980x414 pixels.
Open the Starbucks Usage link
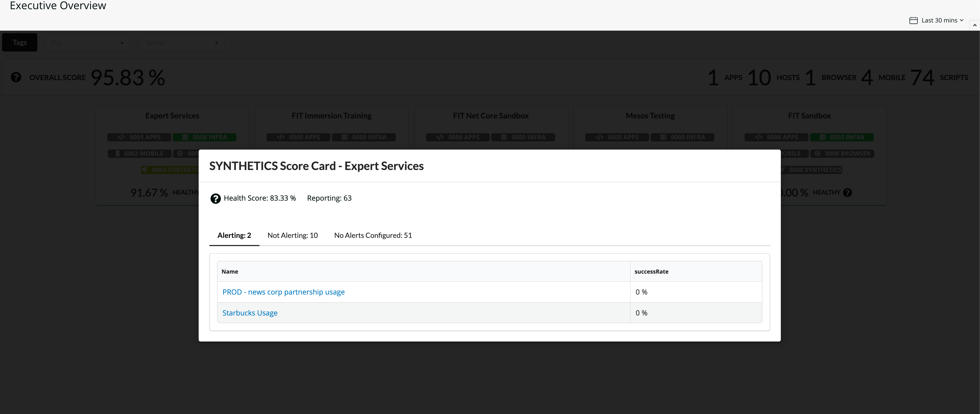(x=249, y=313)
